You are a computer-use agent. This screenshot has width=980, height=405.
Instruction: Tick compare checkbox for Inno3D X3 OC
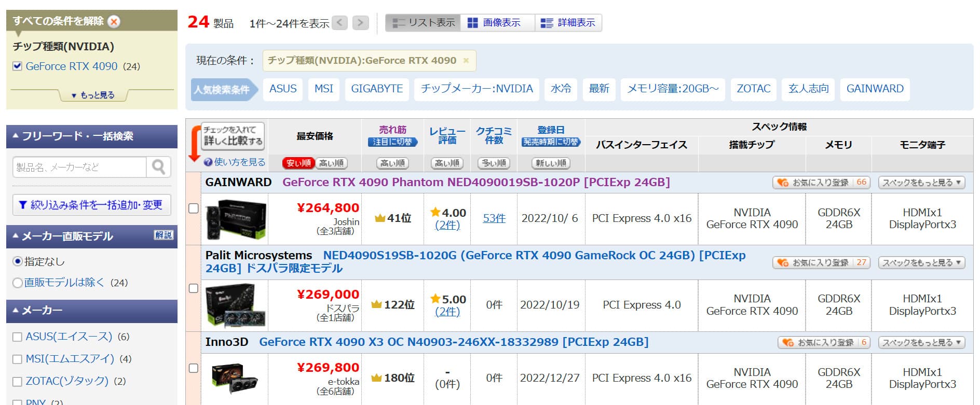194,368
